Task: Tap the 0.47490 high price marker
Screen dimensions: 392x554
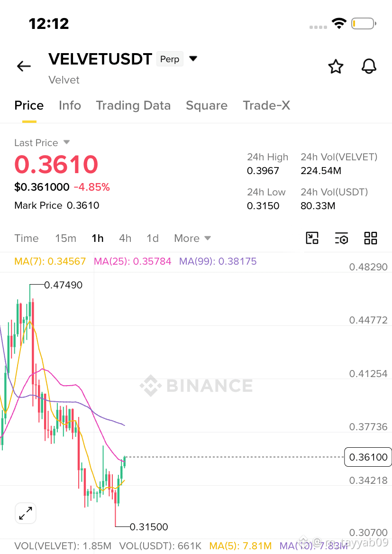Action: [63, 285]
